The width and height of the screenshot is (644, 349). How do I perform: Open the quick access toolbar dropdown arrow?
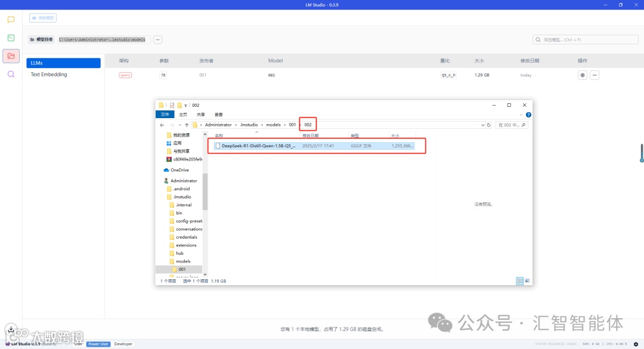click(x=185, y=105)
